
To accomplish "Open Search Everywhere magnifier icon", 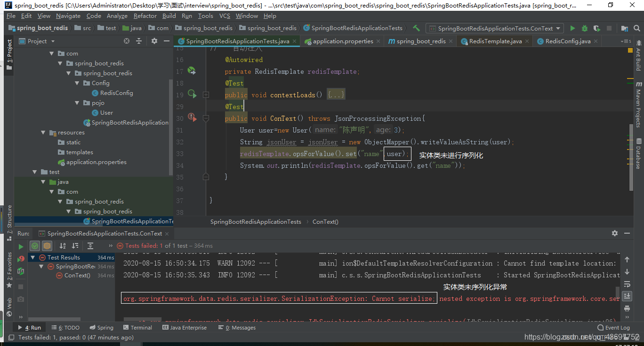I will point(636,28).
